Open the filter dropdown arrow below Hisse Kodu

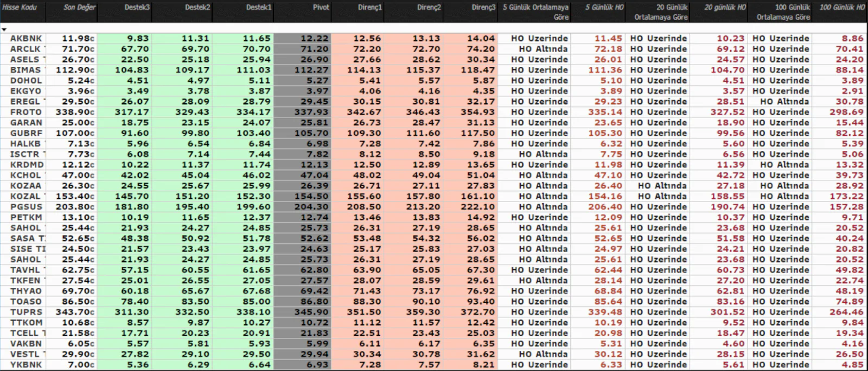[4, 29]
